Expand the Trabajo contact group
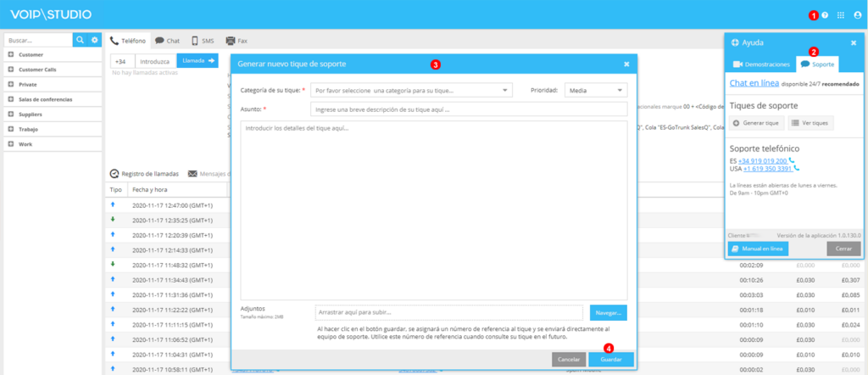 click(11, 129)
